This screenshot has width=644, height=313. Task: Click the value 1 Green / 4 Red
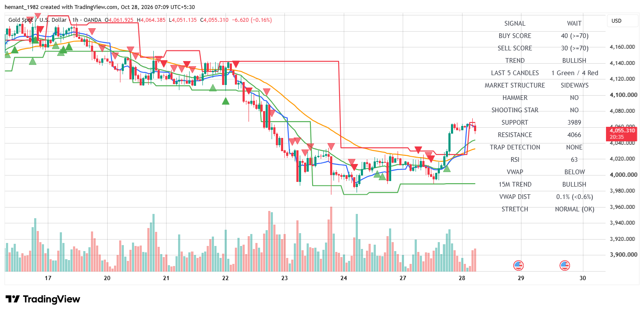574,73
